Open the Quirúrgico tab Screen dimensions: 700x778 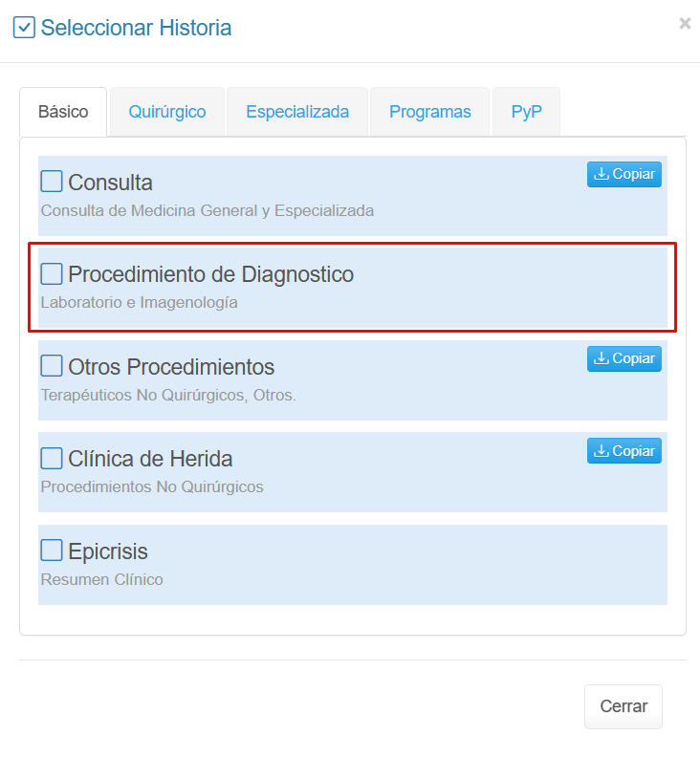[167, 112]
